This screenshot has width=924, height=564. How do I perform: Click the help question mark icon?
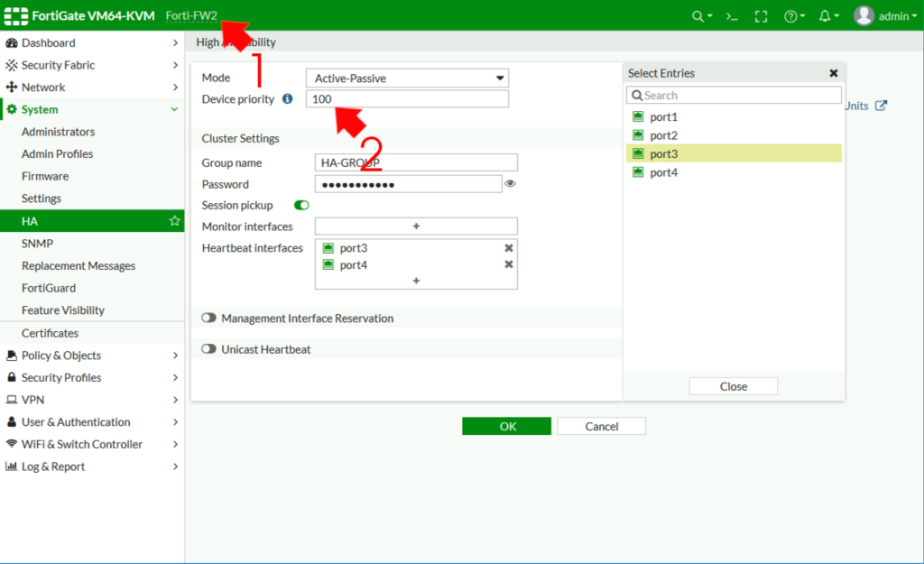coord(791,15)
